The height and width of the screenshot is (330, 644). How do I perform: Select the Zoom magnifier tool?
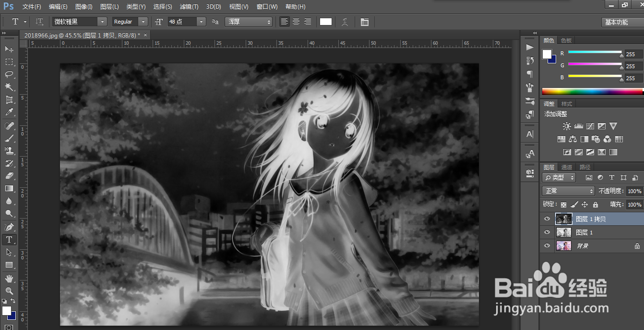9,291
